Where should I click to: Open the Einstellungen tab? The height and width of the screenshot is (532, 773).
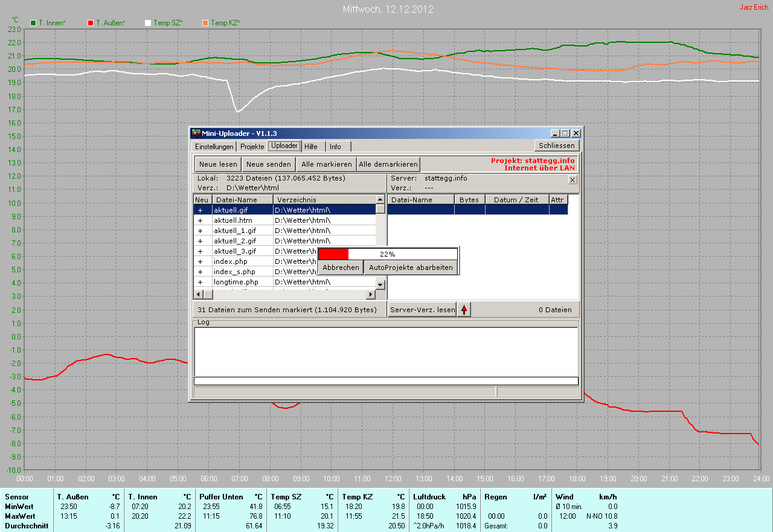tap(214, 147)
